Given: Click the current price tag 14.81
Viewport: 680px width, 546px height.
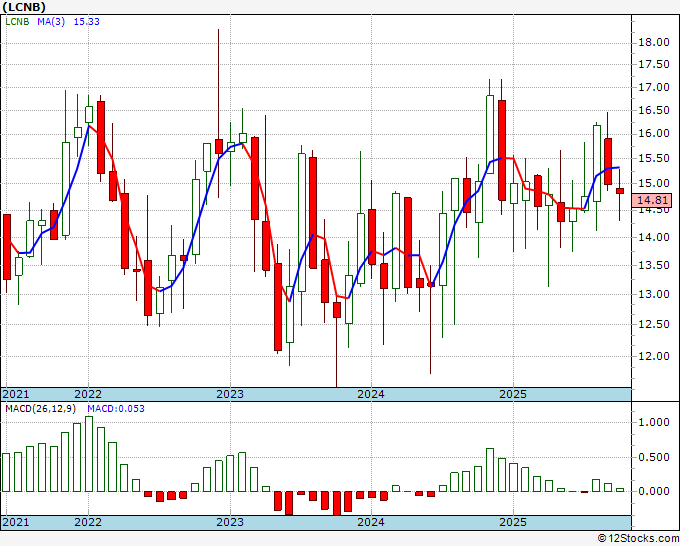Looking at the screenshot, I should 652,200.
